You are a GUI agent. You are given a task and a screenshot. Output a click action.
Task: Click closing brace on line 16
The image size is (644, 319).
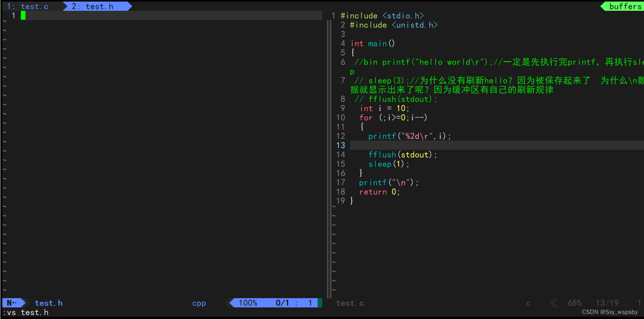pos(361,173)
